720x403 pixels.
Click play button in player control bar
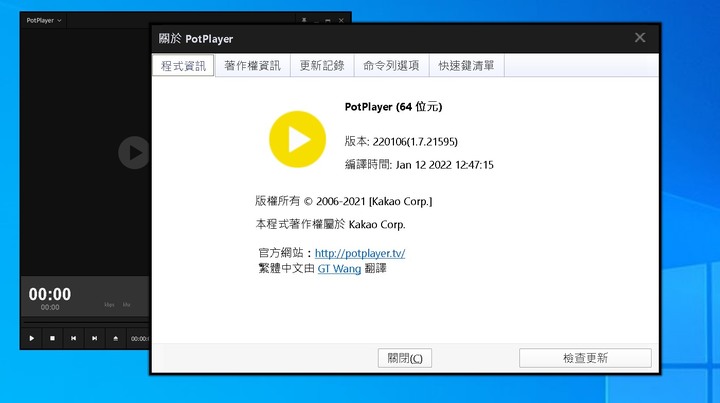[x=32, y=338]
